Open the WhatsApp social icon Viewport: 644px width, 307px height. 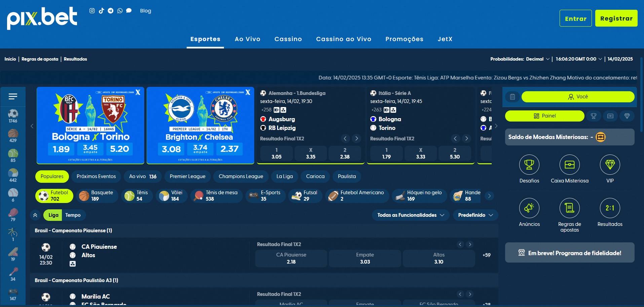pyautogui.click(x=120, y=11)
